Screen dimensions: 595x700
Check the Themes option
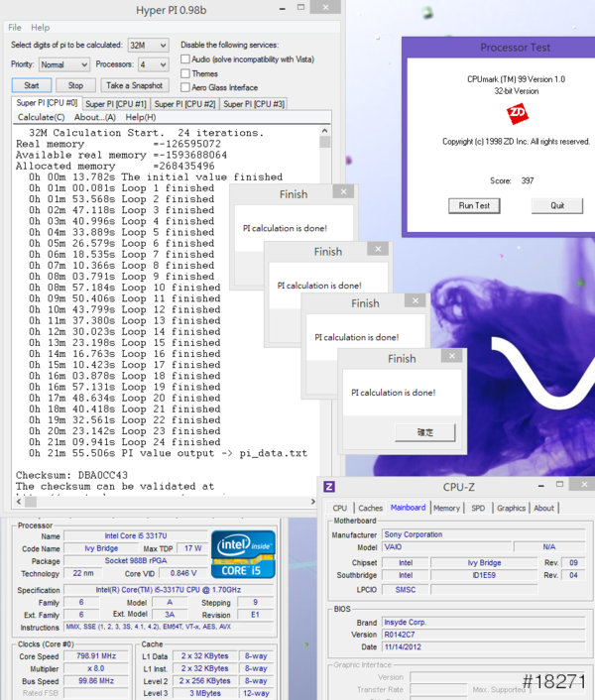186,73
